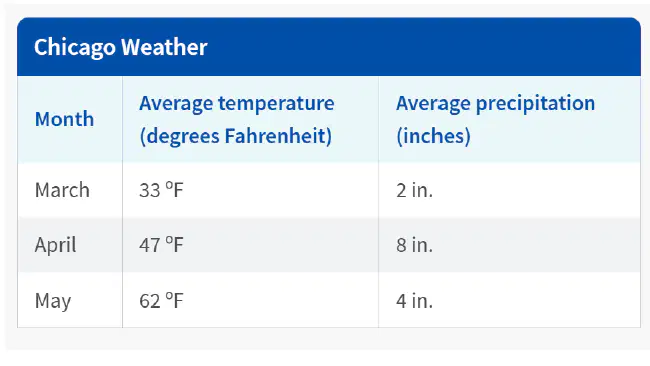Click the (inches) header text
This screenshot has height=366, width=650.
pos(434,136)
